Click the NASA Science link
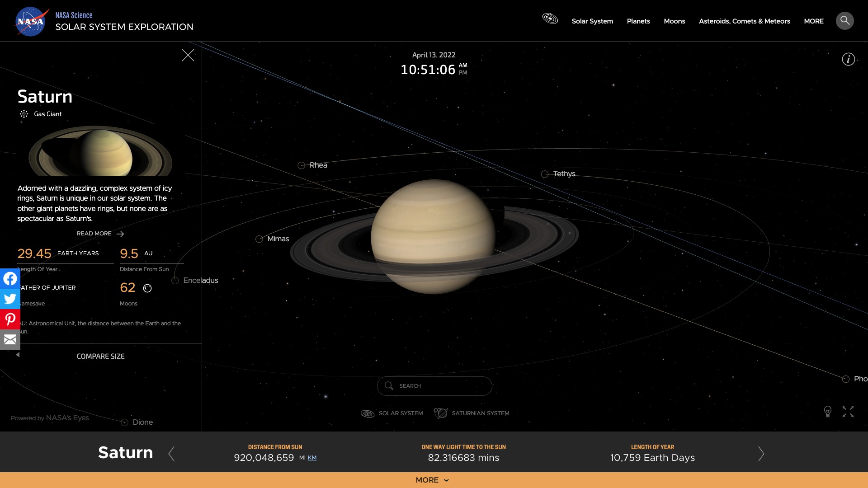The height and width of the screenshot is (488, 868). [x=74, y=15]
